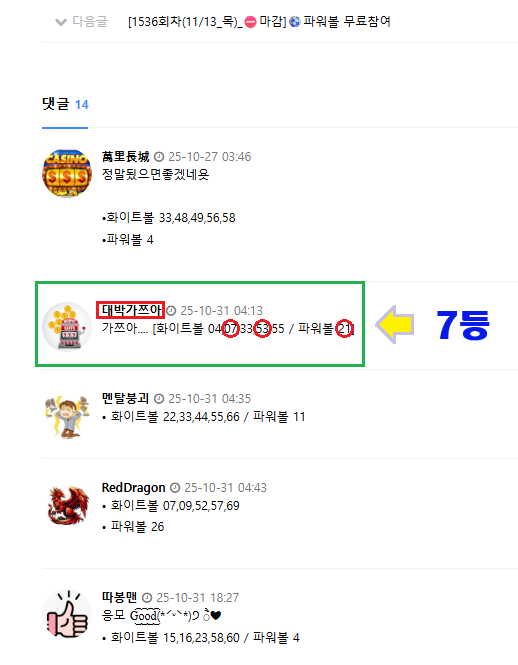Viewport: 518px width, 665px height.
Task: Open 대박가쯔아 slot machine avatar
Action: (x=67, y=327)
